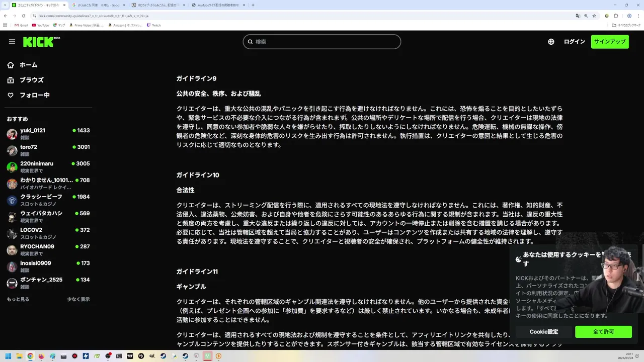
Task: Expand list with もっと見る
Action: pyautogui.click(x=18, y=299)
